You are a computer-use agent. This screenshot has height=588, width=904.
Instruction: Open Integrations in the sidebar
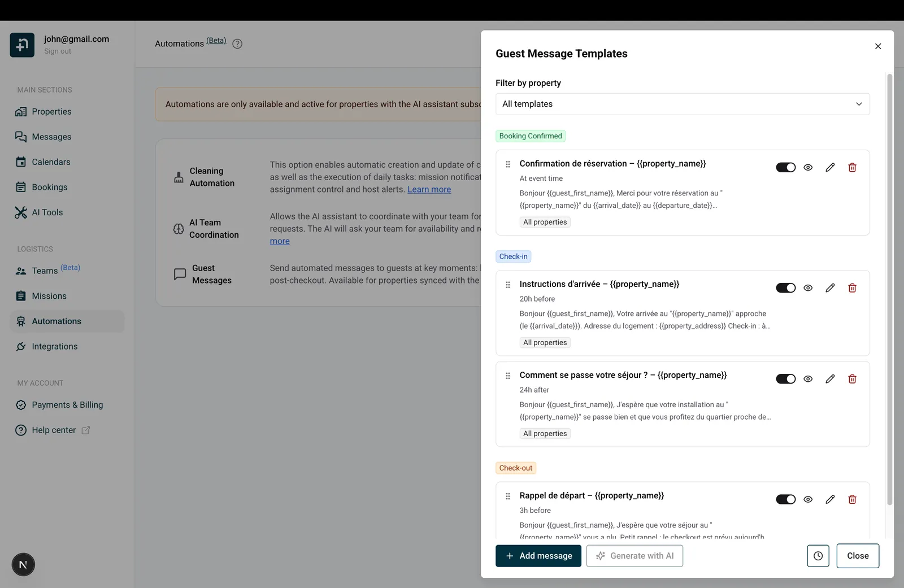pyautogui.click(x=67, y=346)
